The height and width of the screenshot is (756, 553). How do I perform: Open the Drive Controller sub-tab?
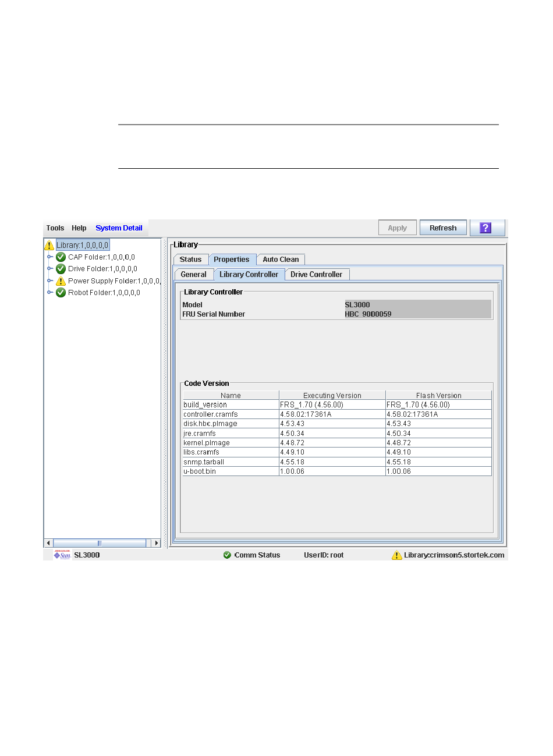[x=317, y=275]
